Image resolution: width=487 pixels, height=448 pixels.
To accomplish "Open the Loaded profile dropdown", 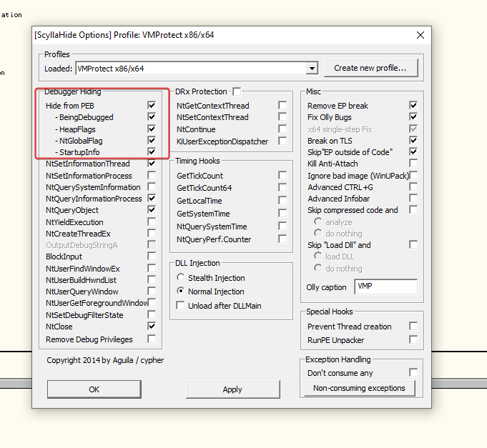I will pyautogui.click(x=312, y=69).
